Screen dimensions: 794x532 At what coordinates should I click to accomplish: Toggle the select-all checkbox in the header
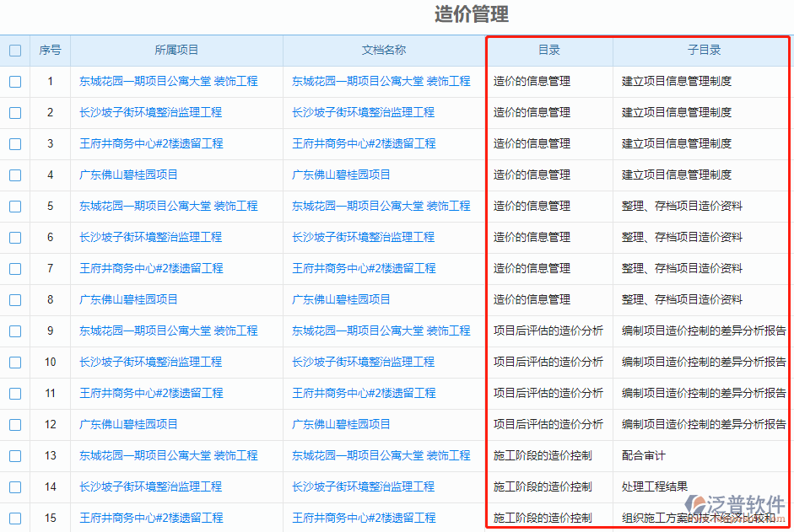point(14,51)
